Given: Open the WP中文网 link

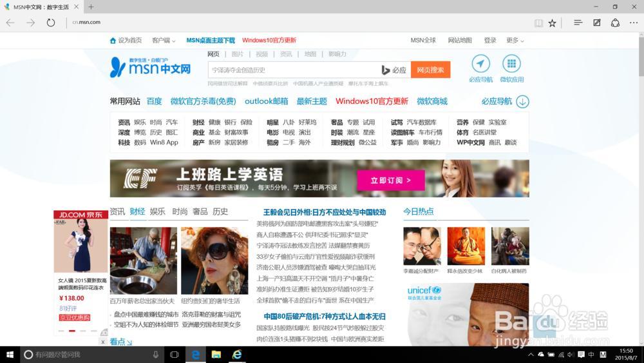Looking at the screenshot, I should point(471,142).
